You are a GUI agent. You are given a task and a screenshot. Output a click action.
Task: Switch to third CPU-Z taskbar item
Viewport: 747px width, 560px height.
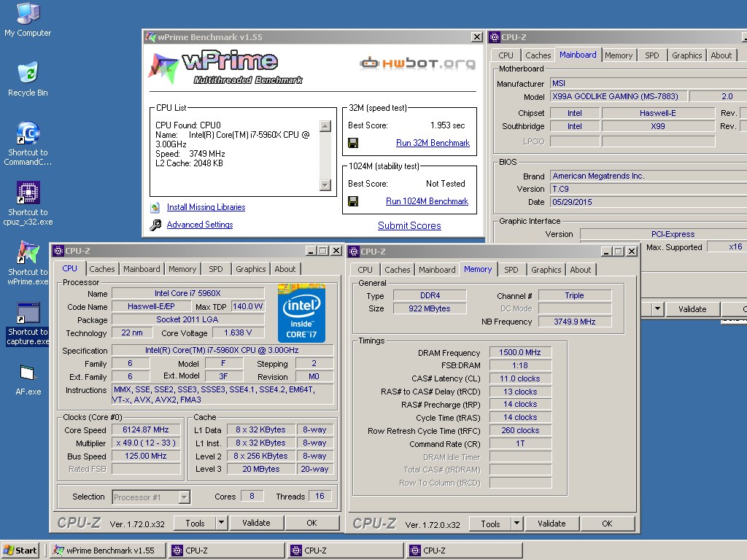465,551
